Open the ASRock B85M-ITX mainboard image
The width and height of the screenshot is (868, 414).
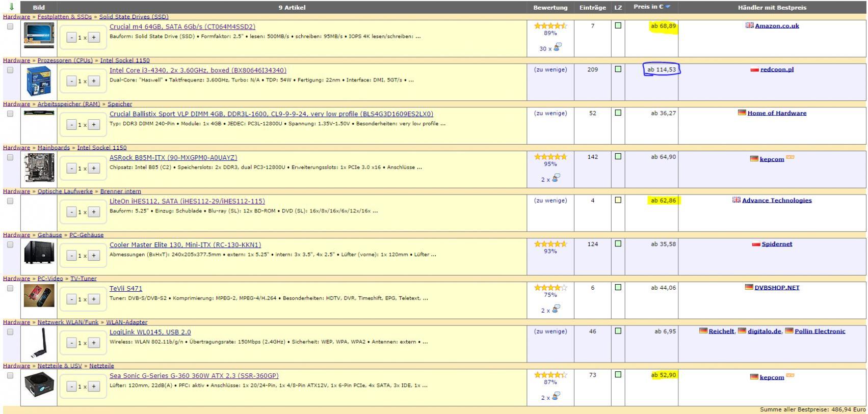[x=39, y=168]
